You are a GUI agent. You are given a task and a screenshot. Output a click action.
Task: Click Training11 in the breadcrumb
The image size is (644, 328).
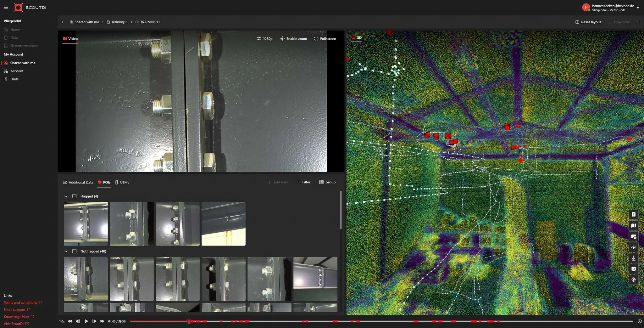[x=117, y=22]
